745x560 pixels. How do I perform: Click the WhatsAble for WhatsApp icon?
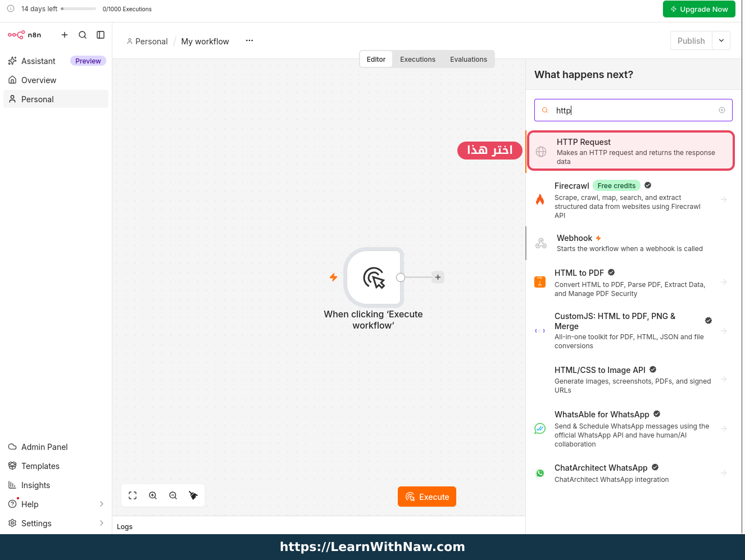tap(540, 429)
